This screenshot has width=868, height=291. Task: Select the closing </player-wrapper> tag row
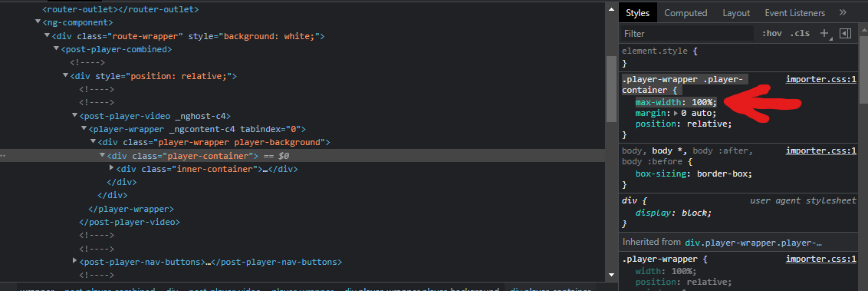[131, 209]
